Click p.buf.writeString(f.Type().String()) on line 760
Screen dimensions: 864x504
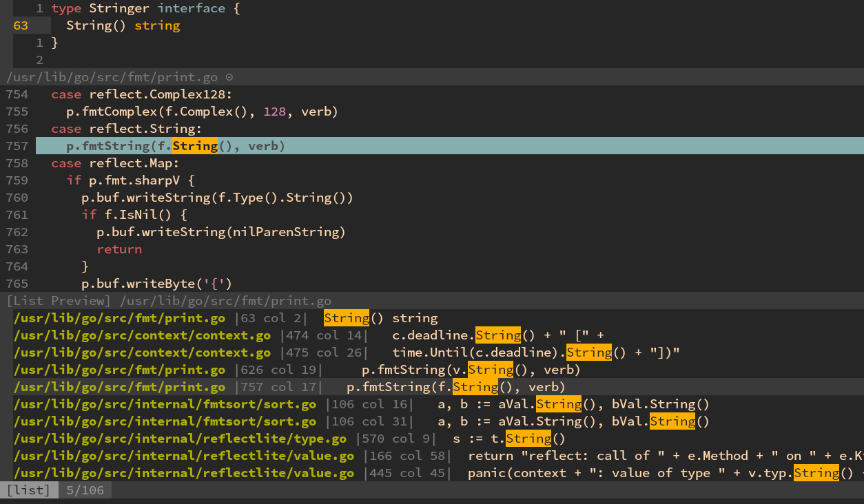click(x=217, y=198)
